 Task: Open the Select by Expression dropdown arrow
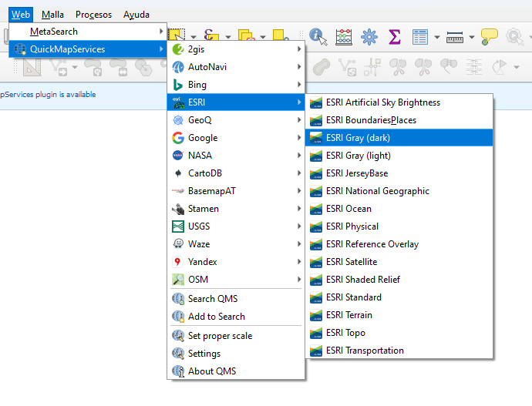(x=228, y=37)
